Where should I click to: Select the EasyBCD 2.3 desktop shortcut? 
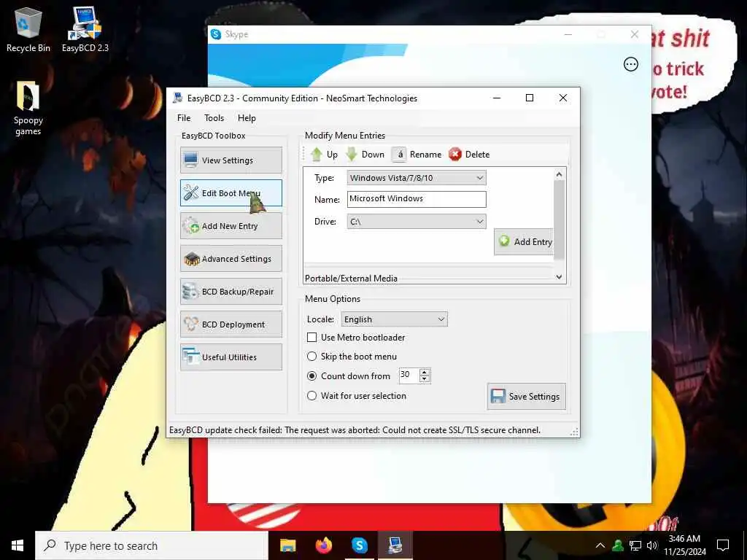coord(85,29)
